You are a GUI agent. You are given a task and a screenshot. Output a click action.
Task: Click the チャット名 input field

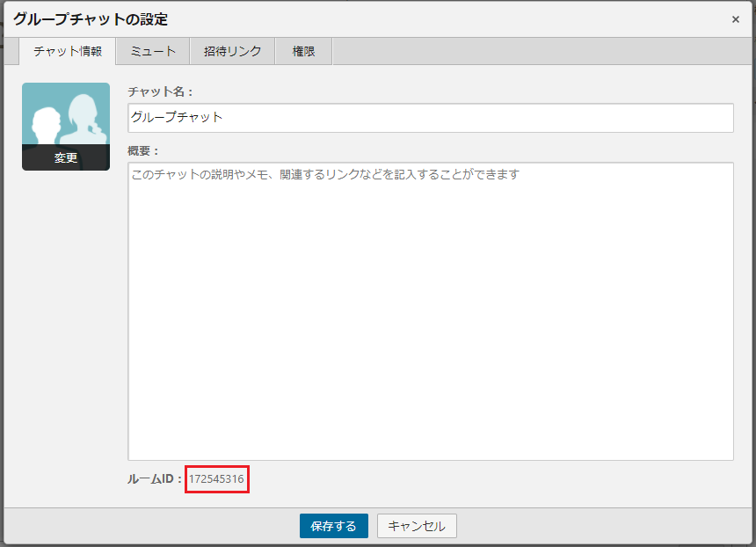coord(431,118)
